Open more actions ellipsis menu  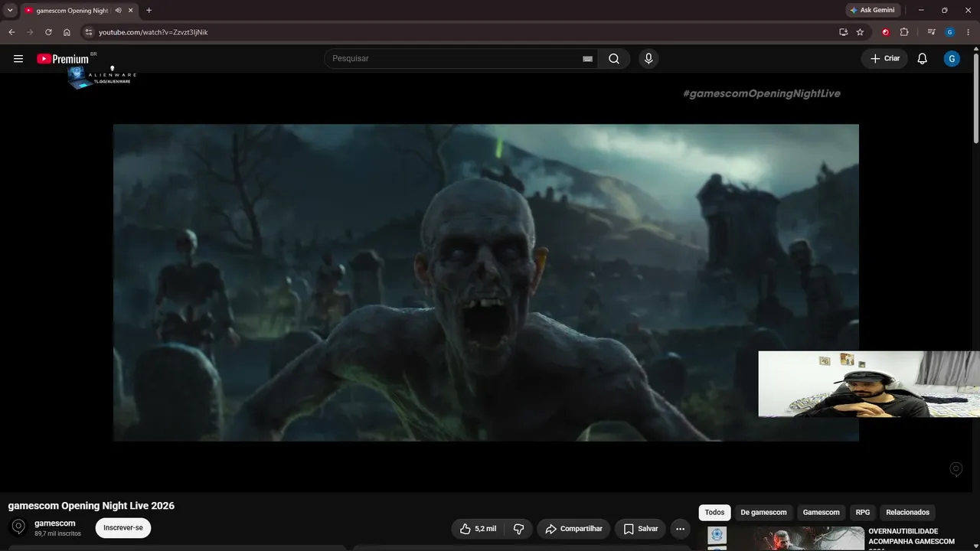click(680, 529)
